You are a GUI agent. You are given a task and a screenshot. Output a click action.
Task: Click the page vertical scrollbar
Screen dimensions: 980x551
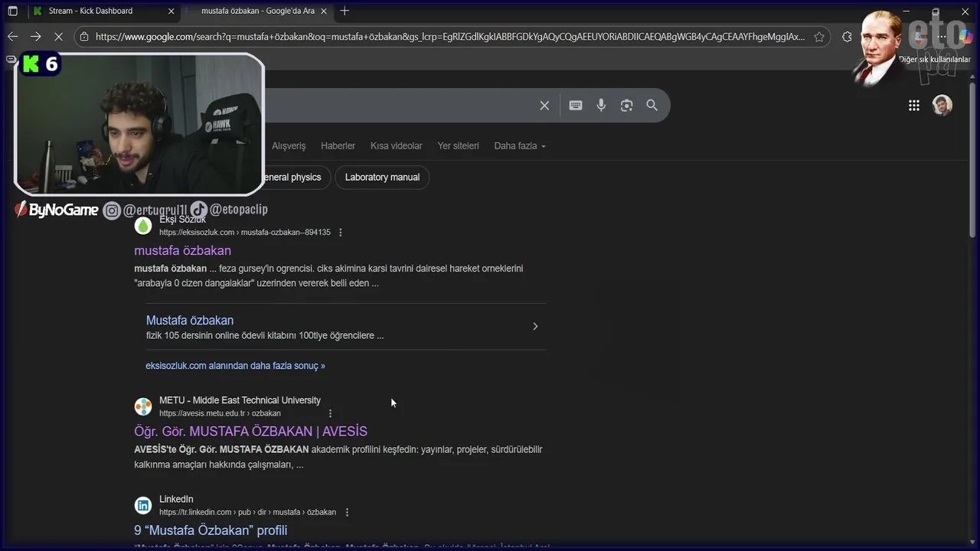click(974, 161)
